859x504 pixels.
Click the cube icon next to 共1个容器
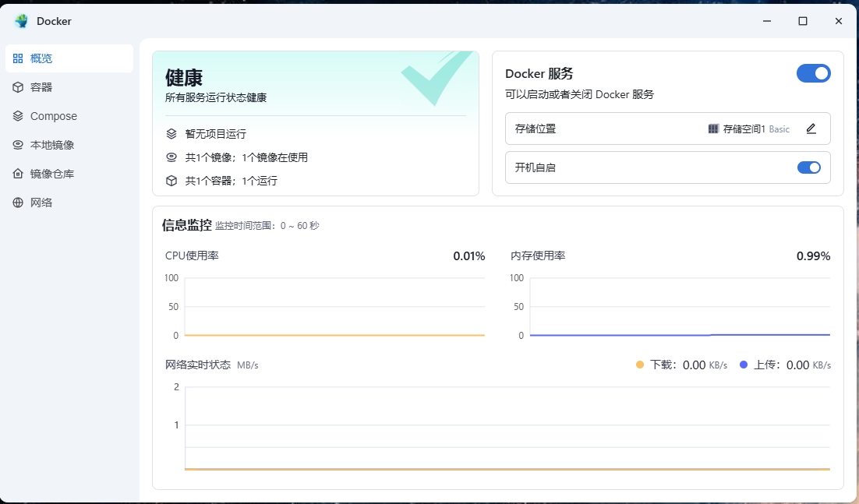click(171, 181)
